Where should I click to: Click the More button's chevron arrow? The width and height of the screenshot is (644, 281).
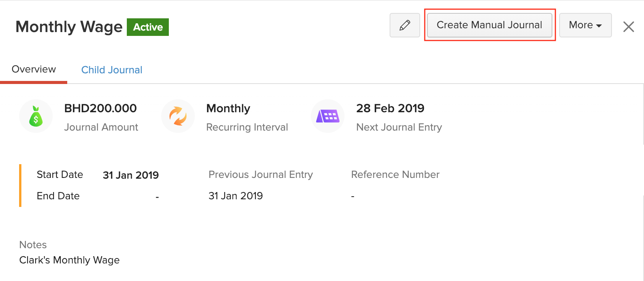pos(598,25)
